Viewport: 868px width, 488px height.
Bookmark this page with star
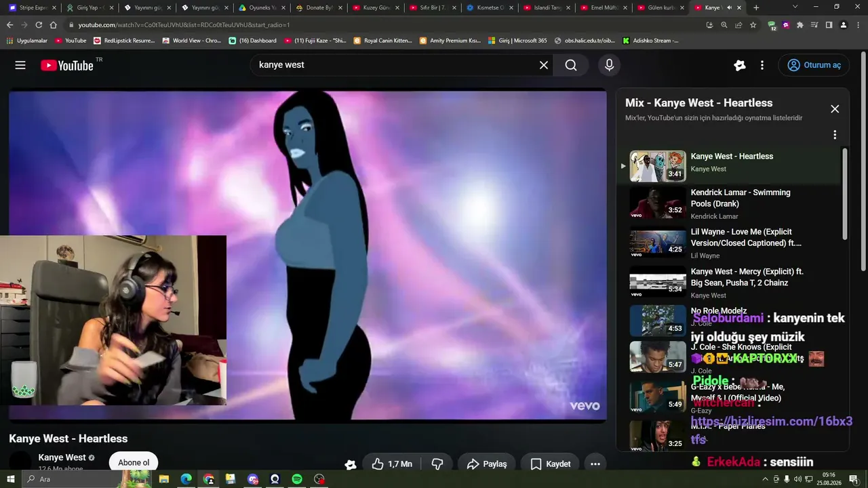pyautogui.click(x=753, y=25)
